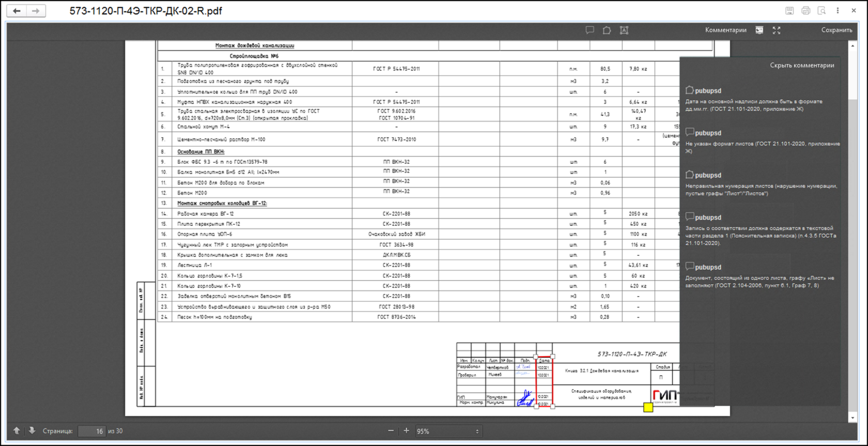Go to the next page arrow
This screenshot has width=868, height=446.
click(x=32, y=430)
